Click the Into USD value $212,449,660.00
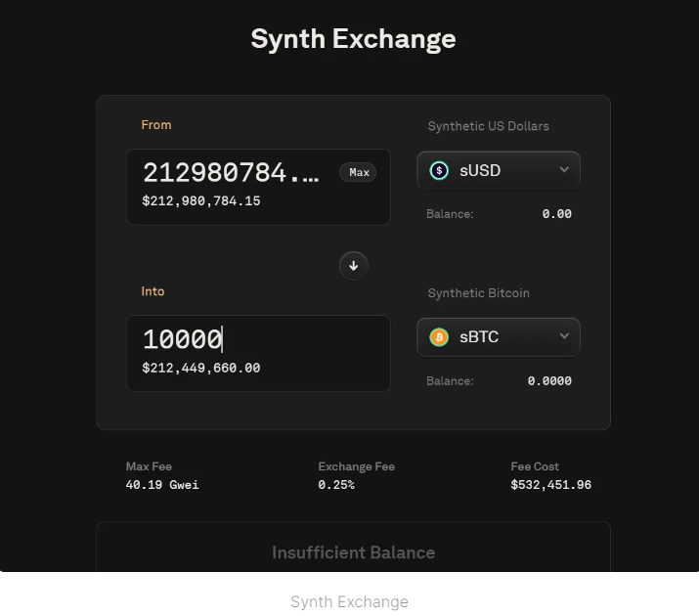This screenshot has height=616, width=699. [201, 369]
